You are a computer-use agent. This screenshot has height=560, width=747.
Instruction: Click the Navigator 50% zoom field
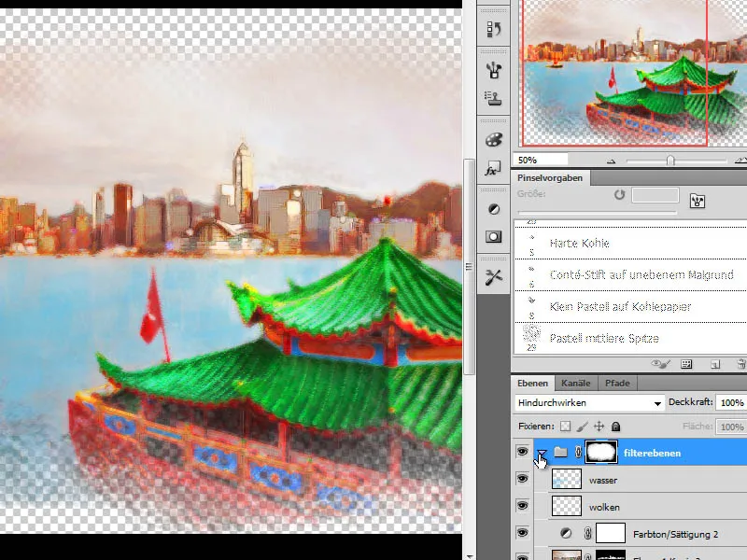click(541, 160)
